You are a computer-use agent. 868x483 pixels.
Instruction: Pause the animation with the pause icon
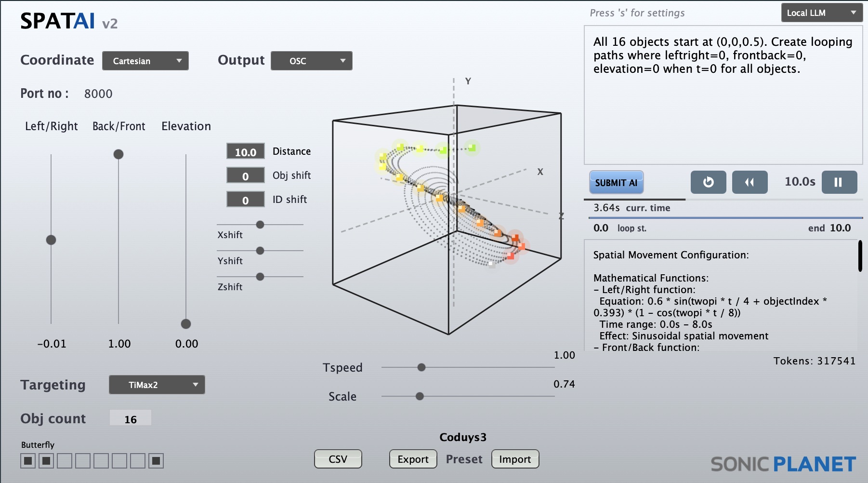[839, 182]
